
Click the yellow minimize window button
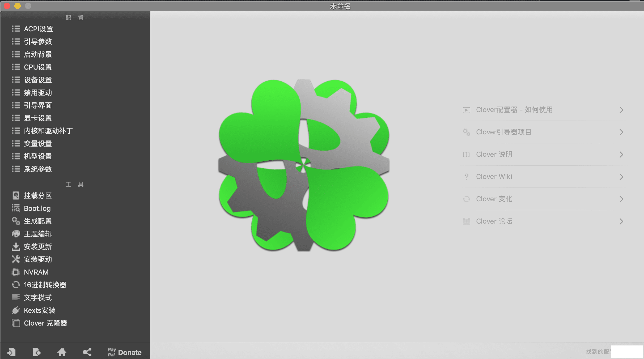click(18, 6)
